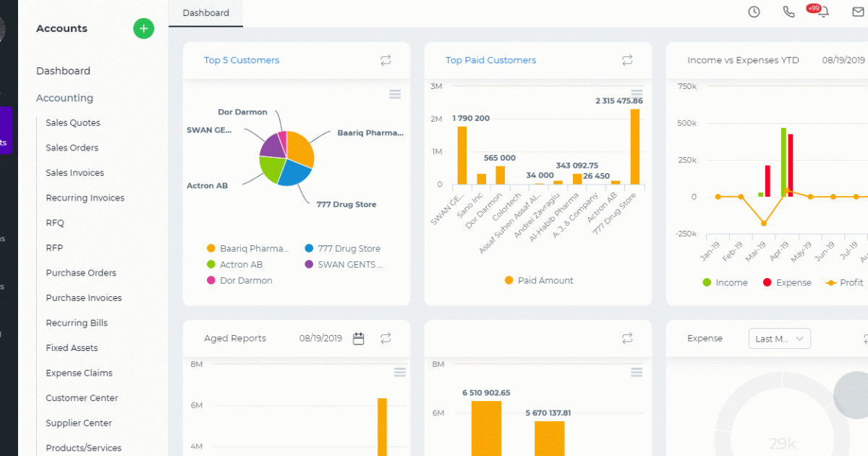Toggle Baariq Pharma legend item
Screen dimensions: 868x456
pos(247,248)
